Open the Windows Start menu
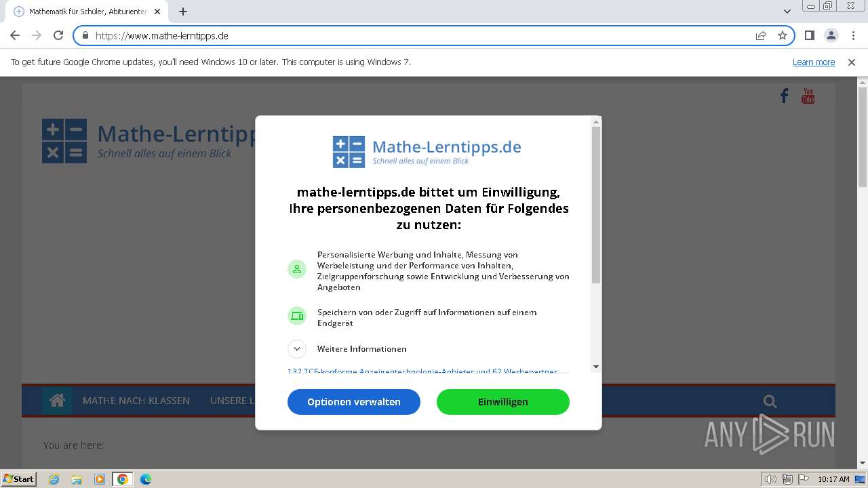The height and width of the screenshot is (488, 868). [x=18, y=479]
